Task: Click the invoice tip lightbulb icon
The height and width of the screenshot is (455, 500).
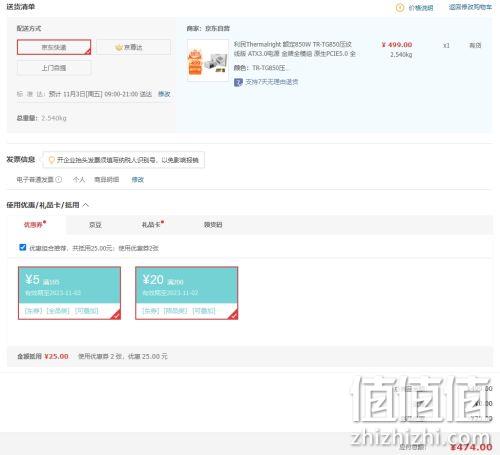Action: click(x=52, y=160)
